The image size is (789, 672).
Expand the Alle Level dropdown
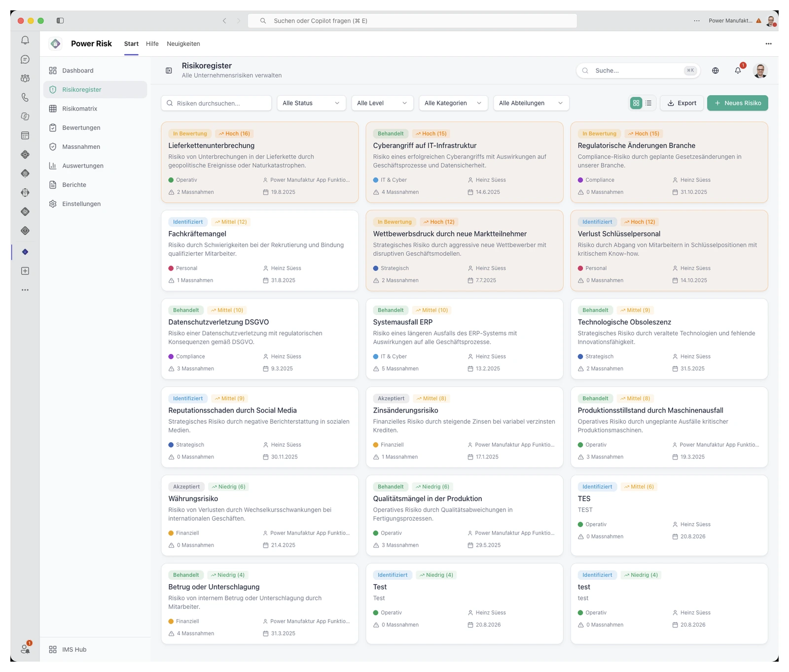point(382,103)
